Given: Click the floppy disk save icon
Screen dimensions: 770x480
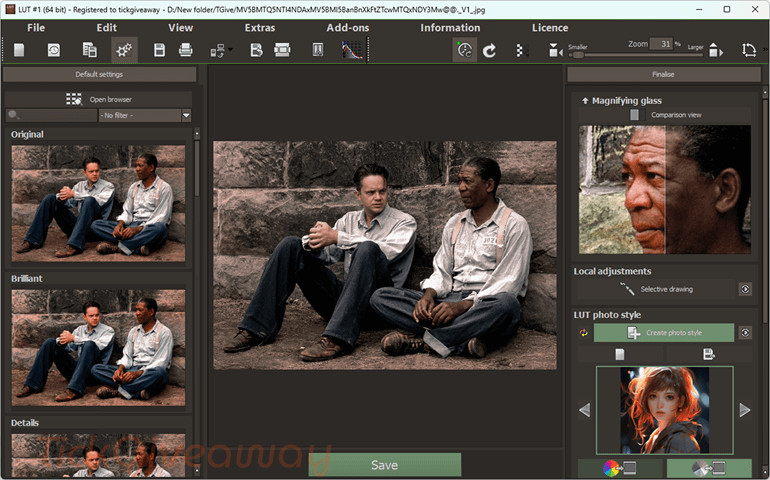Looking at the screenshot, I should tap(159, 50).
